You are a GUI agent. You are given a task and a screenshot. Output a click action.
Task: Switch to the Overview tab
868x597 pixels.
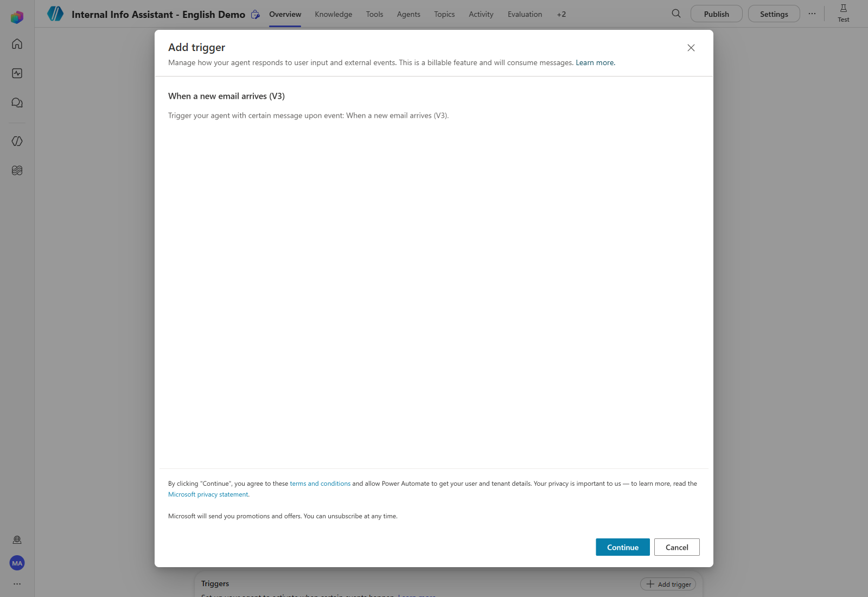(x=285, y=14)
